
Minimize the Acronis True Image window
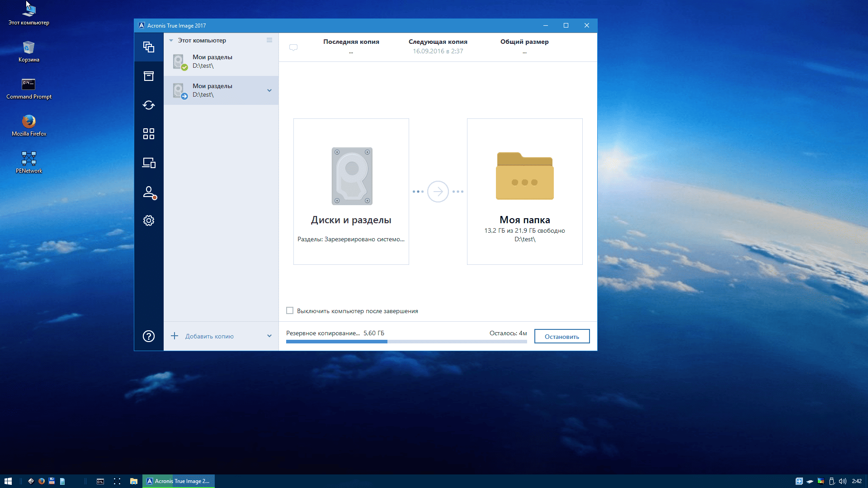(546, 25)
